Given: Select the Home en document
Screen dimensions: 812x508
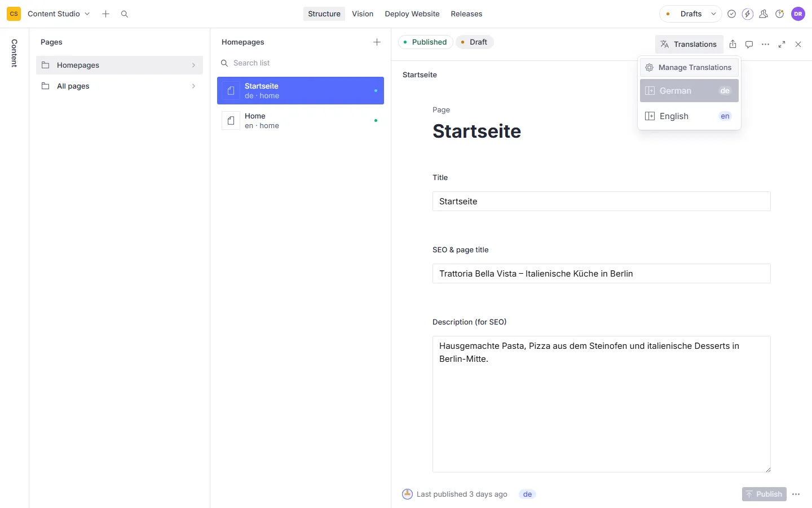Looking at the screenshot, I should pos(301,120).
